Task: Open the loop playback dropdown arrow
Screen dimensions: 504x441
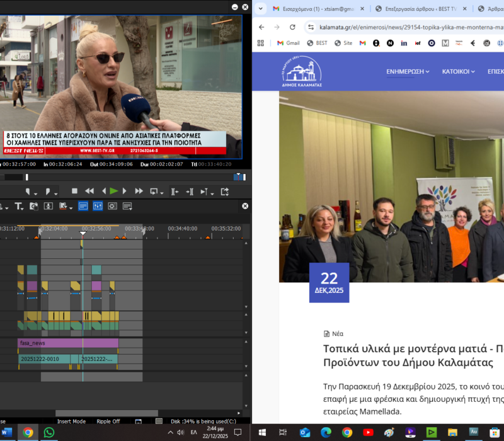Action: [163, 192]
